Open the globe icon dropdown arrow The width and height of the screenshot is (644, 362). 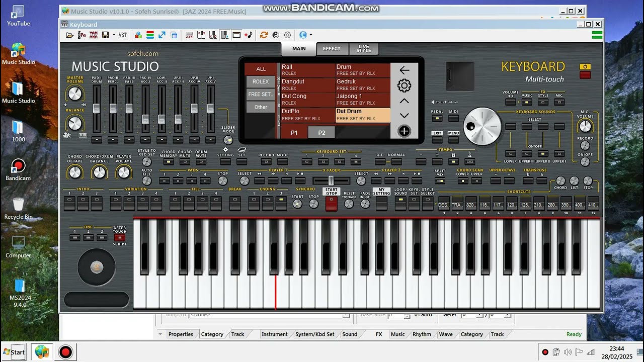point(310,35)
